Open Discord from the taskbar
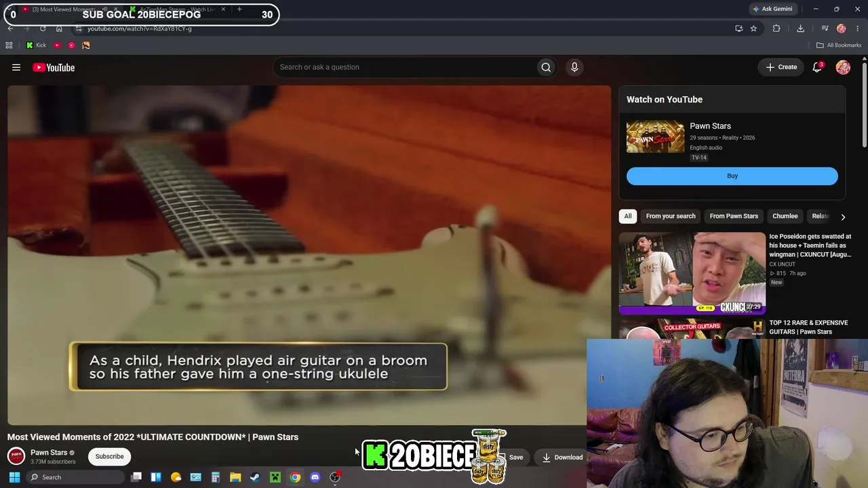 pos(315,477)
